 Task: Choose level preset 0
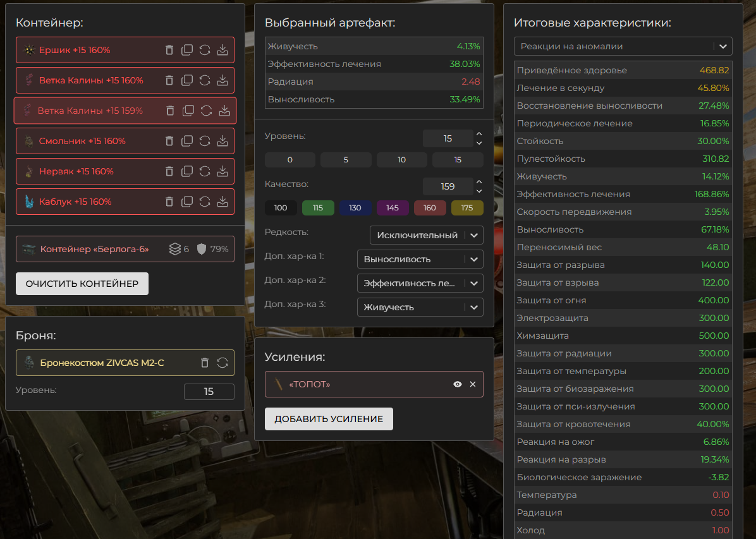pos(290,160)
